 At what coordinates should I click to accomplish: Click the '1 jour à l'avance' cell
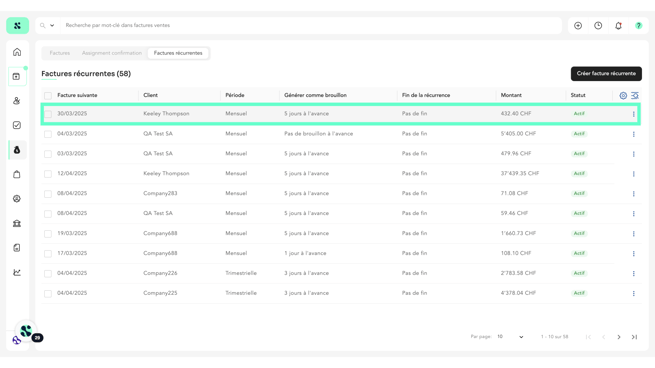click(305, 253)
